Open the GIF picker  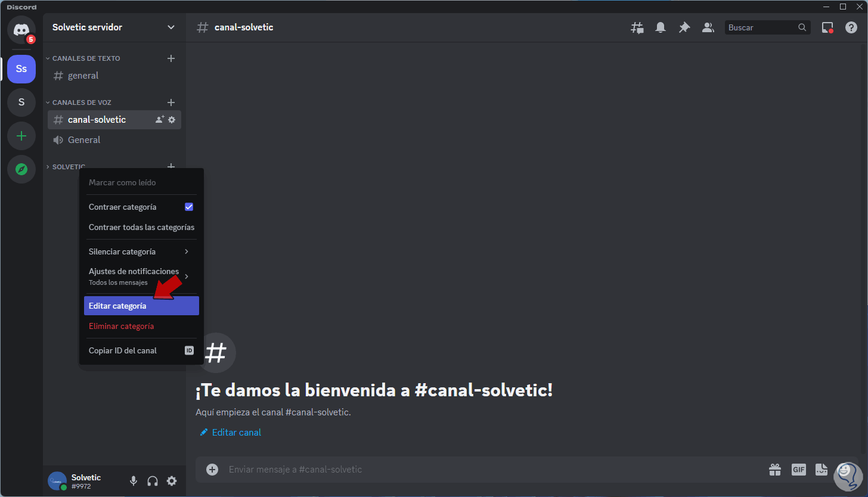point(799,470)
